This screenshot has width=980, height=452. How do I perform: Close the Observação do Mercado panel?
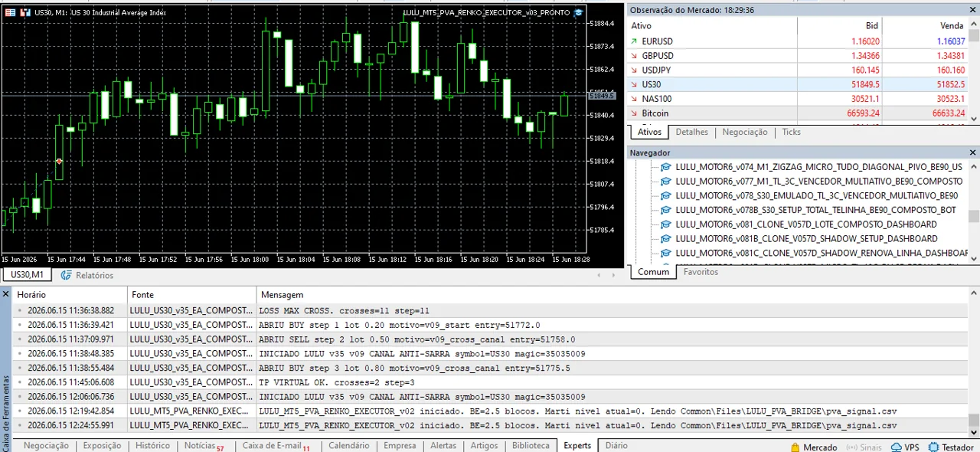coord(973,10)
